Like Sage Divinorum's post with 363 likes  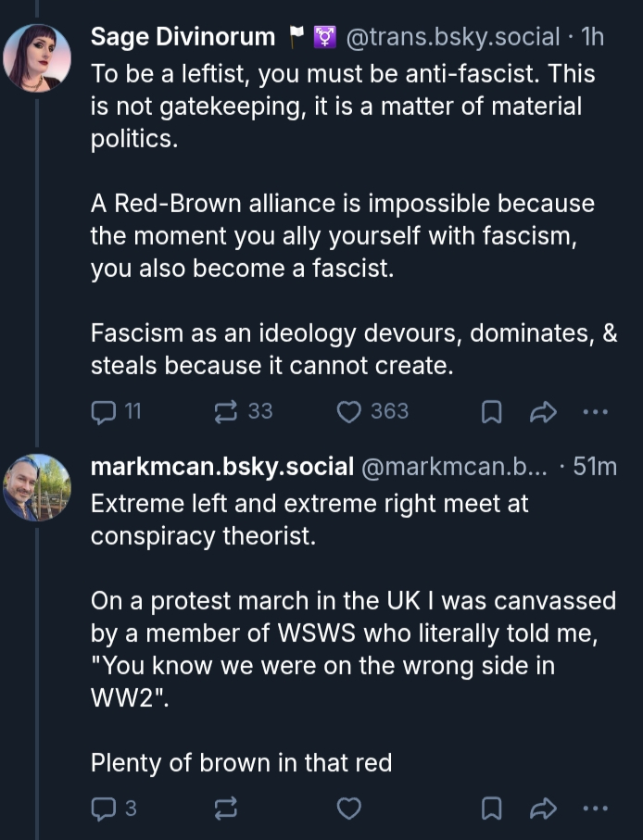[349, 411]
